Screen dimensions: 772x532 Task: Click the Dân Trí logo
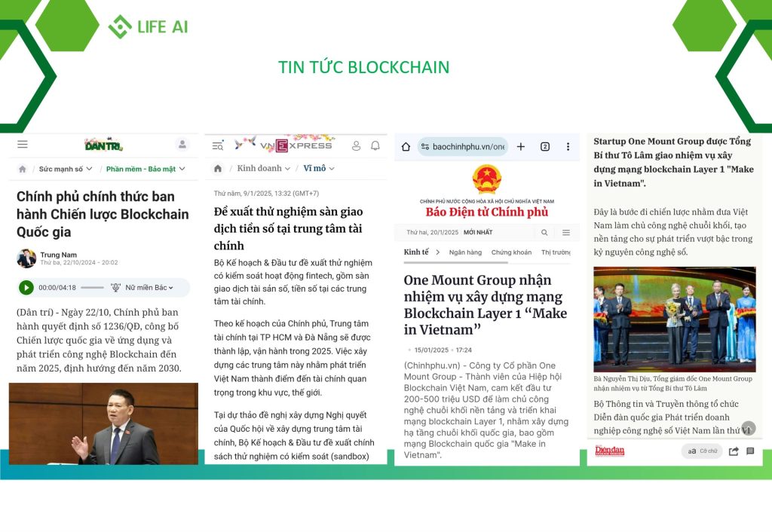(103, 145)
